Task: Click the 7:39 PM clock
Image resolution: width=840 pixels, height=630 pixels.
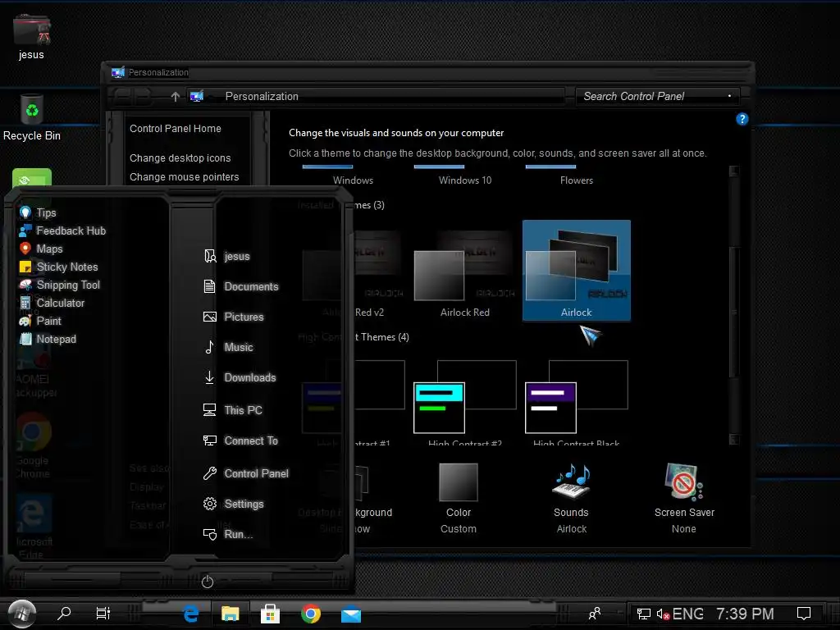Action: click(x=745, y=614)
